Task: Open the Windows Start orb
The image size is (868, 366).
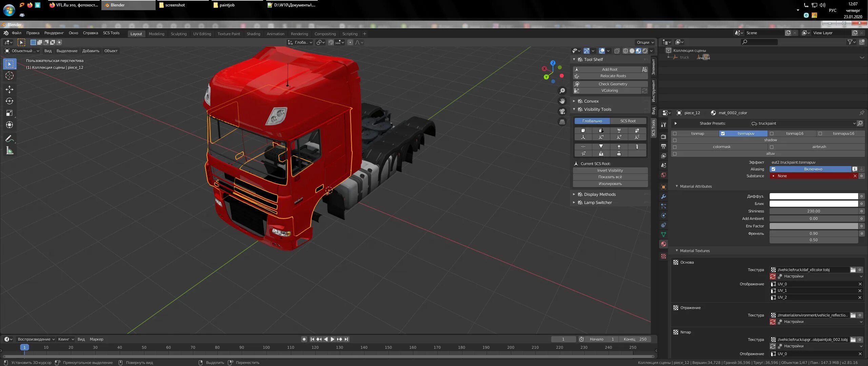Action: (9, 10)
